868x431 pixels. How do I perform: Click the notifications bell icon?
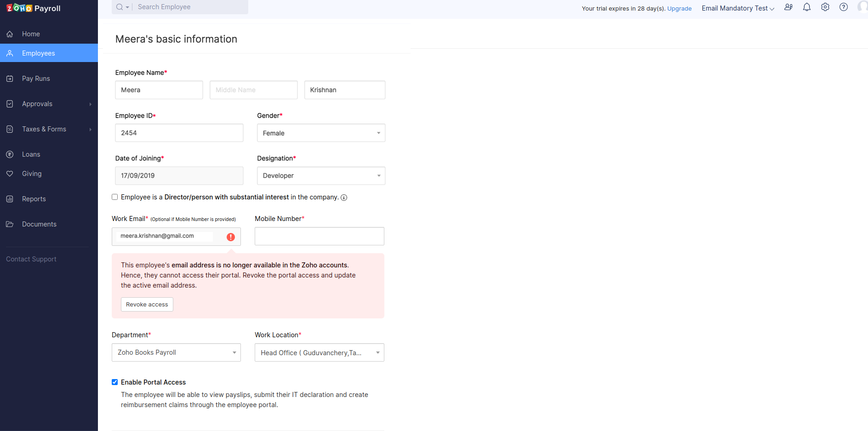pos(806,7)
